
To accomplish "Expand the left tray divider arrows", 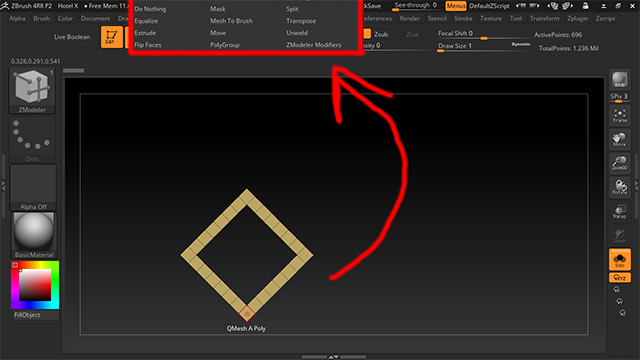I will coord(3,186).
